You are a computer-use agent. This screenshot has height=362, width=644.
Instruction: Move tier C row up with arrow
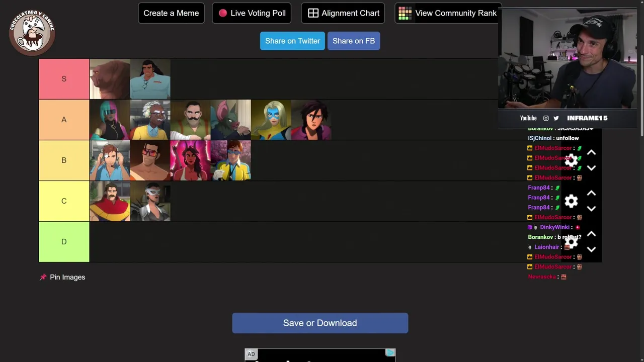(591, 194)
